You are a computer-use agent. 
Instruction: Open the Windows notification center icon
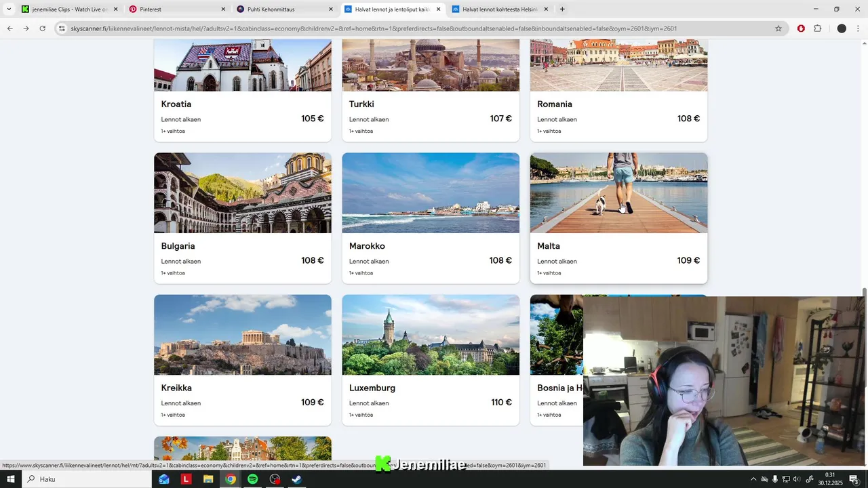click(854, 479)
